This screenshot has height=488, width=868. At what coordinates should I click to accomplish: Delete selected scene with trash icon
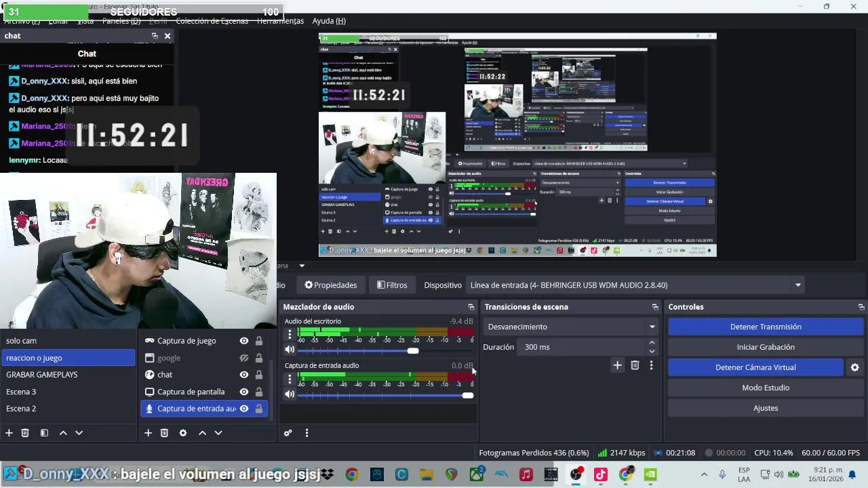pyautogui.click(x=25, y=432)
